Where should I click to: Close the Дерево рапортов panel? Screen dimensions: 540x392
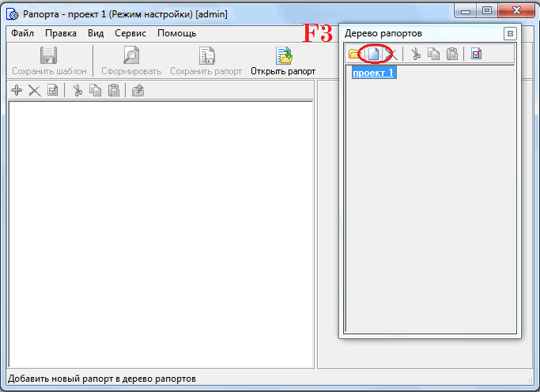510,34
